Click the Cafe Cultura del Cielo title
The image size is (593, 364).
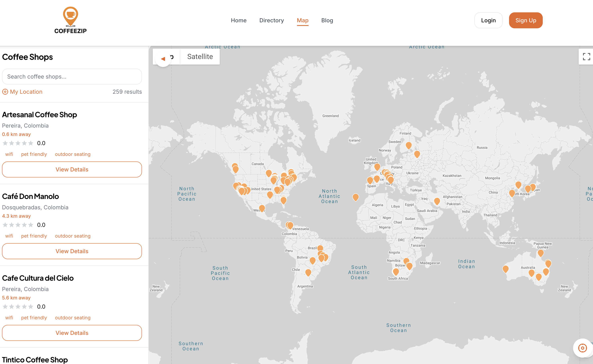click(x=38, y=278)
